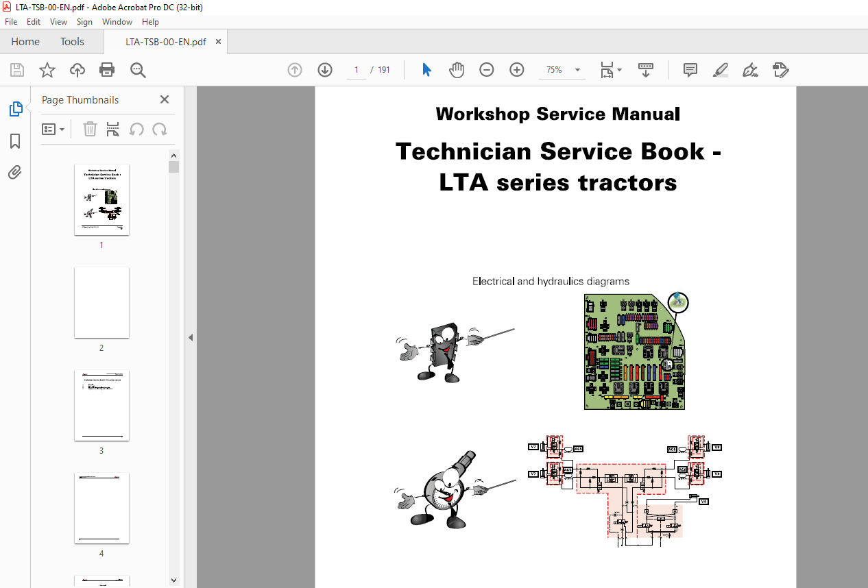Image resolution: width=868 pixels, height=588 pixels.
Task: Select the Highlight text pen tool
Action: click(720, 70)
